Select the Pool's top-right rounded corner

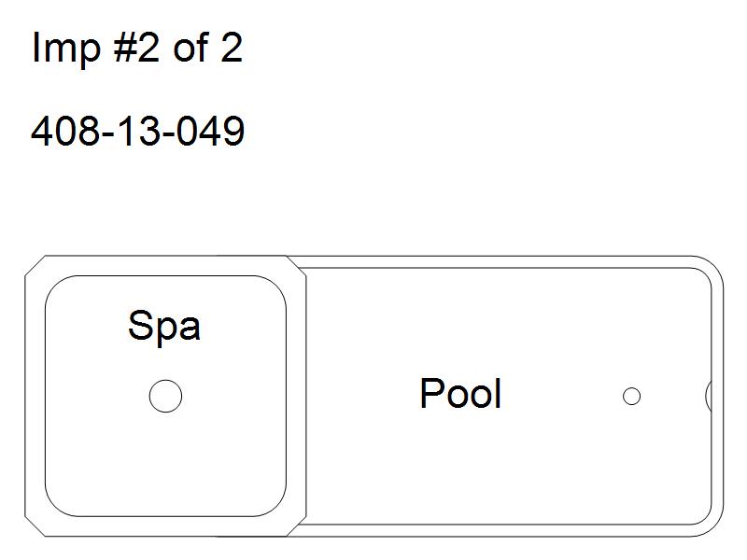(x=709, y=271)
